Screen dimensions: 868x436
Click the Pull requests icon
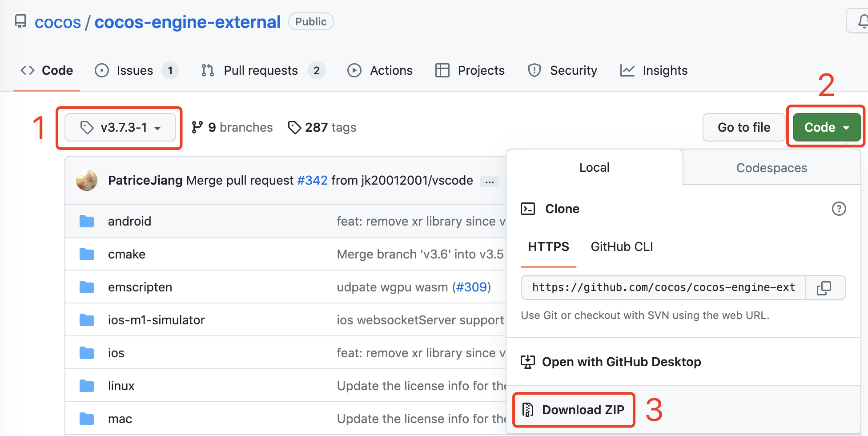[x=208, y=70]
